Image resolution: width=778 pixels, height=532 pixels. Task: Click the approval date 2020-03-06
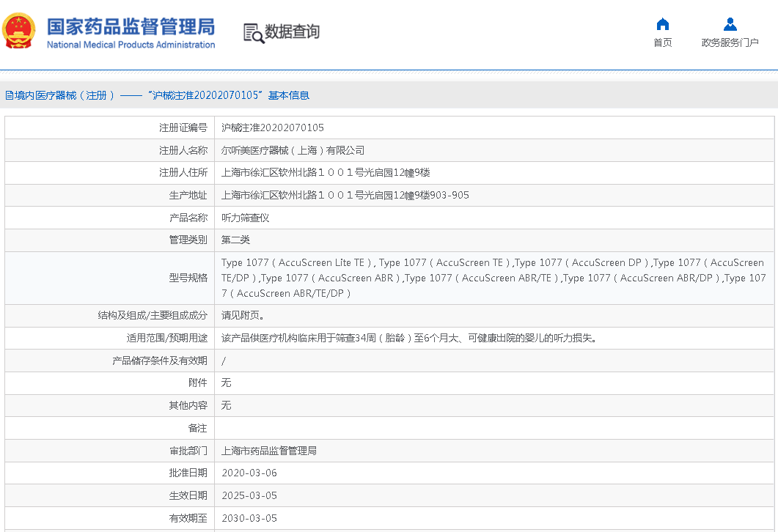249,473
